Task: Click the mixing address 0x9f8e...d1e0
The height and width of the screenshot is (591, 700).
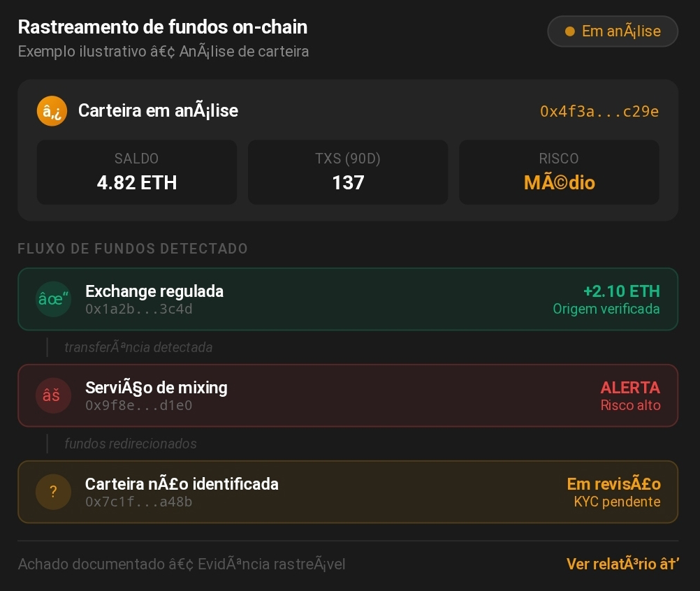Action: tap(139, 405)
